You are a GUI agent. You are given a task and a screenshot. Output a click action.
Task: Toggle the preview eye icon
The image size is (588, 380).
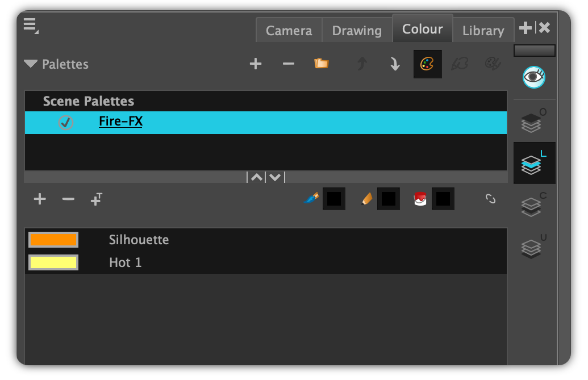[534, 77]
